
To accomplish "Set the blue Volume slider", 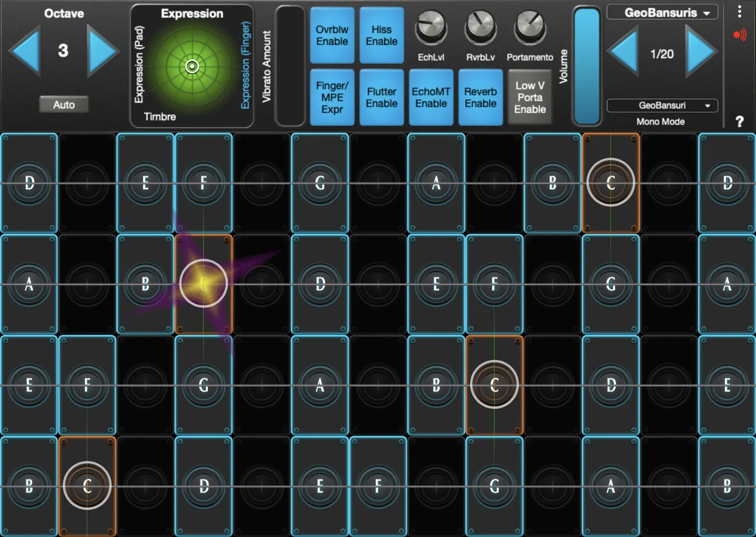I will (x=587, y=66).
